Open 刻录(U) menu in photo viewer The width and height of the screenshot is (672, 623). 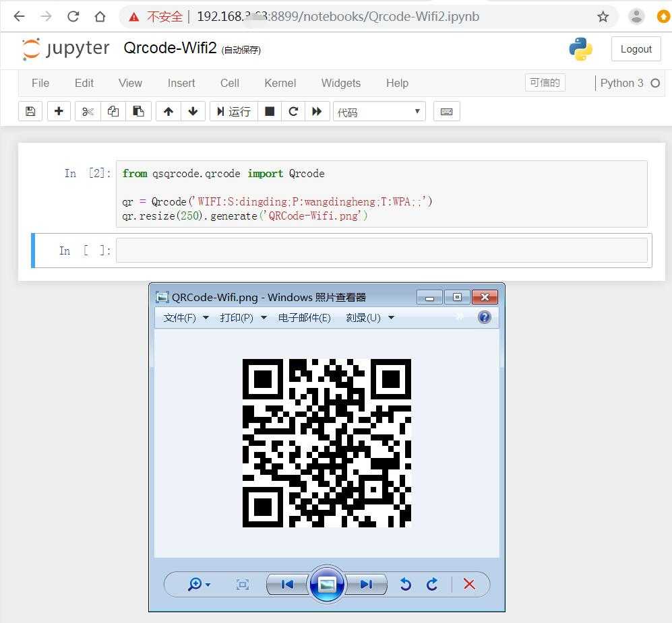click(370, 318)
